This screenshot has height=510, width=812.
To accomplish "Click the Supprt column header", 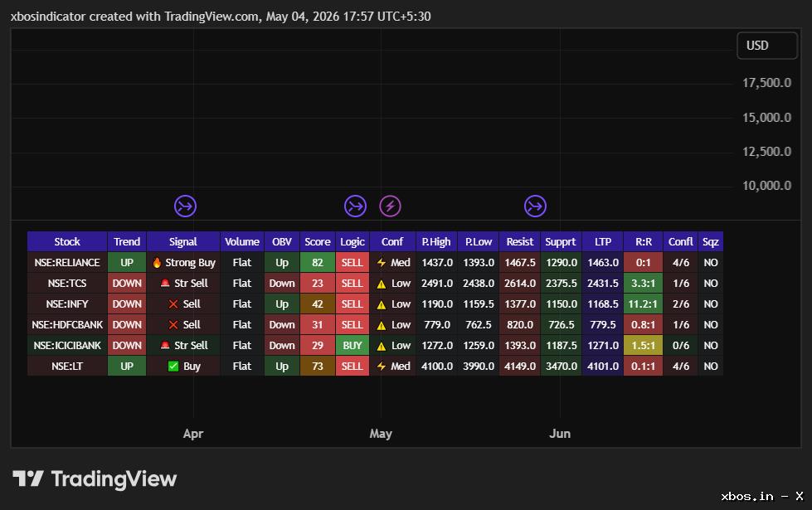I will point(561,242).
